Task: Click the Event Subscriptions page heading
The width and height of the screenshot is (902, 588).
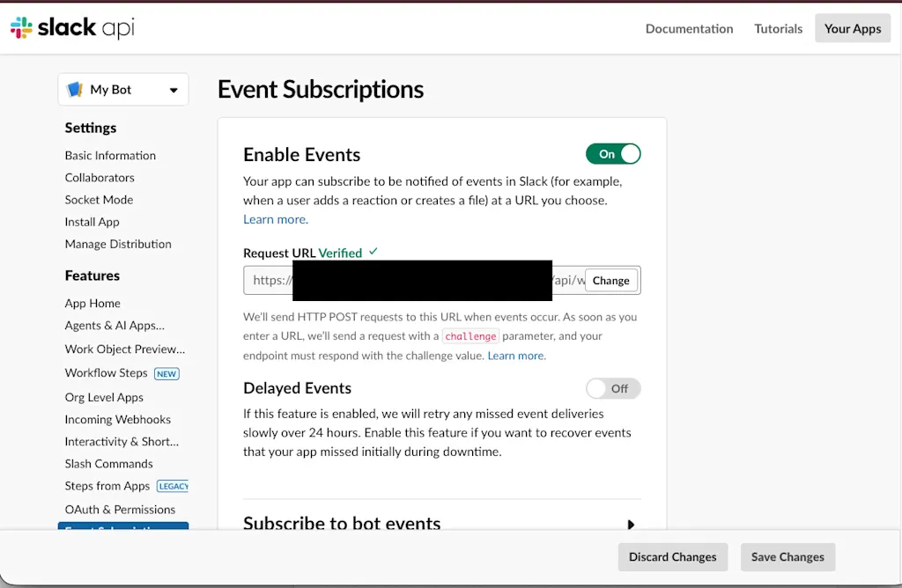Action: click(321, 90)
